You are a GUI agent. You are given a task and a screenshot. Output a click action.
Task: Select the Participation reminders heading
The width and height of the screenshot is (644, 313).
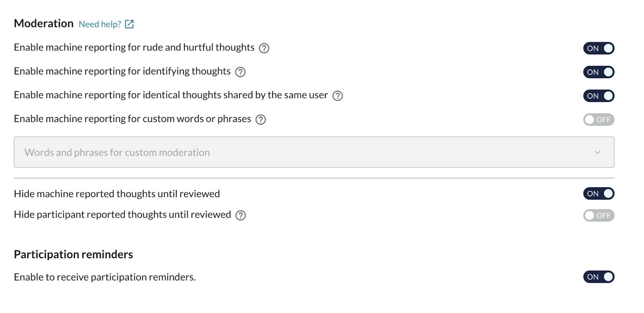(x=73, y=255)
